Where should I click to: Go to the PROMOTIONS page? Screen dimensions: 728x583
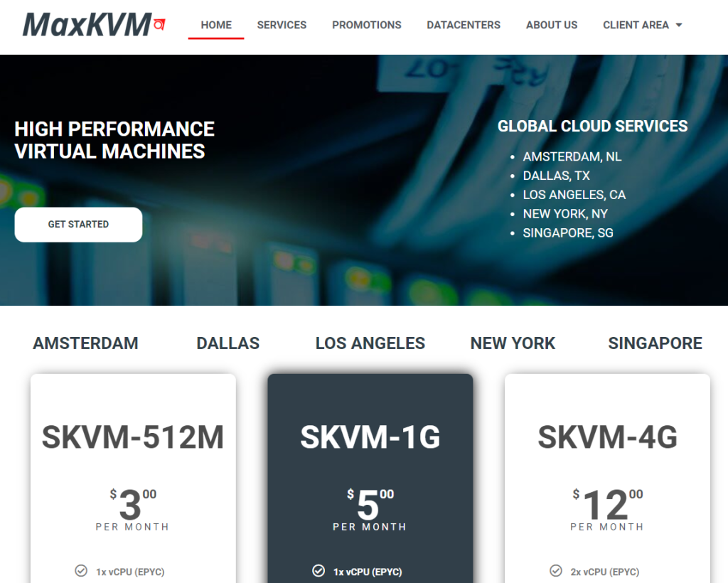[367, 25]
